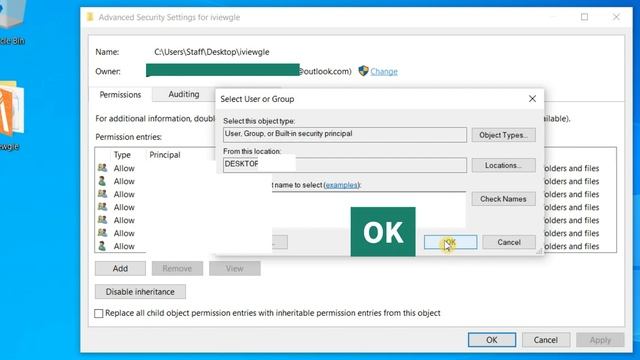Select the fifth Allow permission entry
The width and height of the screenshot is (640, 360).
pos(124,220)
